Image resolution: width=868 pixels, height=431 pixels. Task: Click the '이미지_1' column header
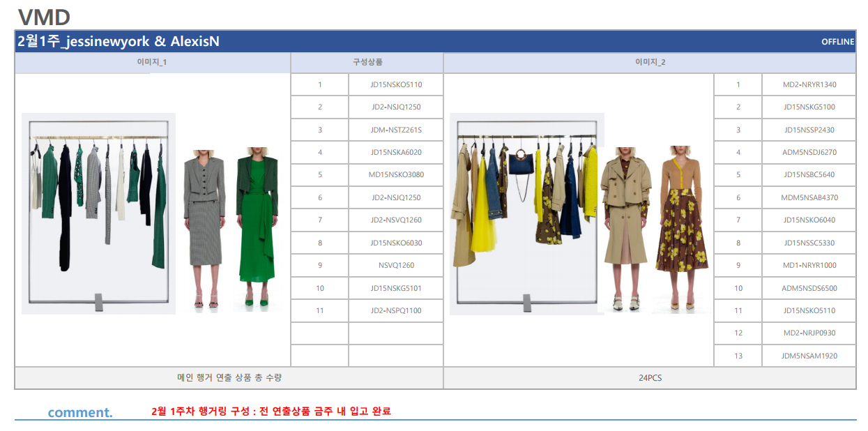click(152, 62)
